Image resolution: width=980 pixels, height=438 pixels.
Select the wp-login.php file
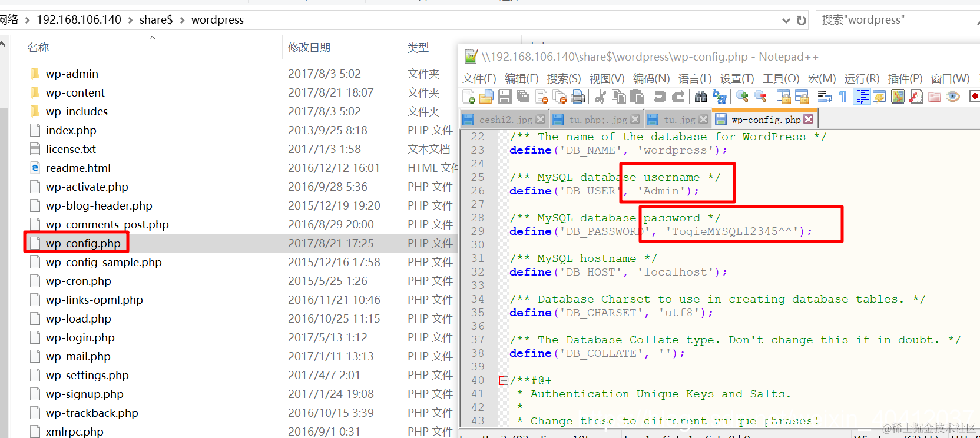[80, 338]
